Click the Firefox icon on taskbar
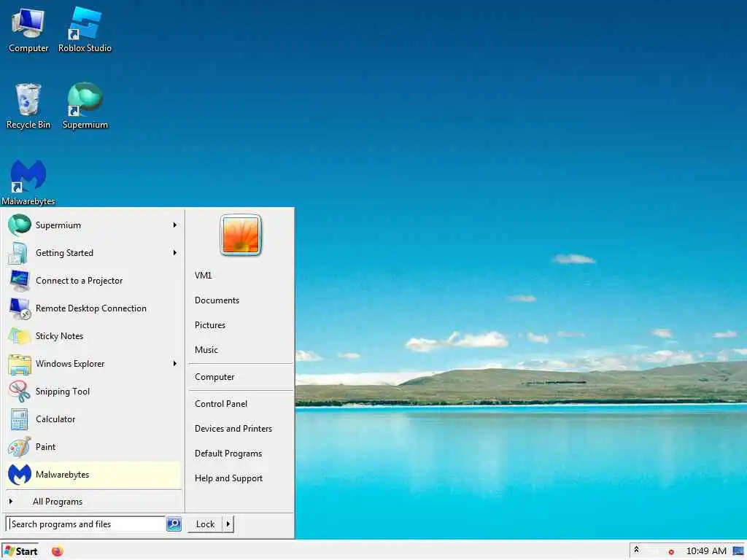The height and width of the screenshot is (560, 747). [57, 551]
